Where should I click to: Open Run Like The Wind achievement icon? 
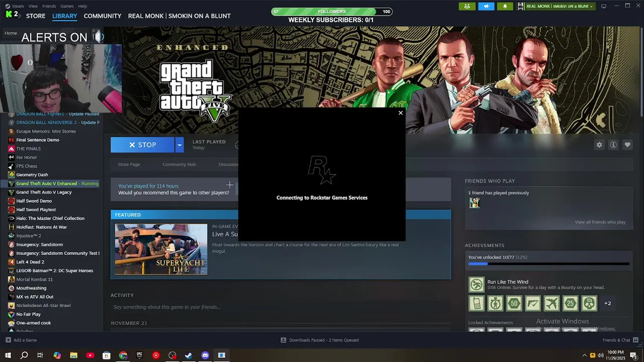476,285
